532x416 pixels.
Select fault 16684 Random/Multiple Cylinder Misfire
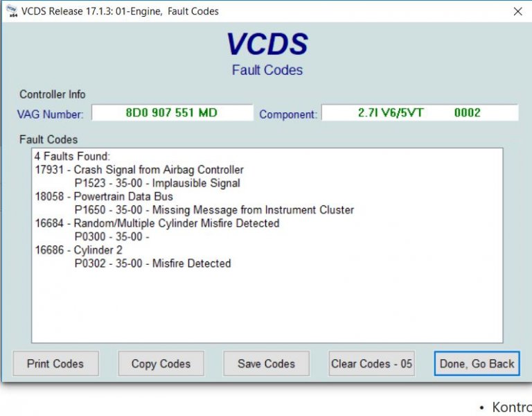click(x=157, y=223)
